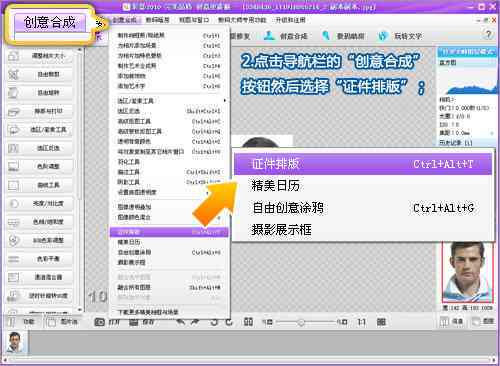Viewport: 500px width, 366px height.
Task: Click the left sidebar scroll-down arrow
Action: [x=80, y=310]
